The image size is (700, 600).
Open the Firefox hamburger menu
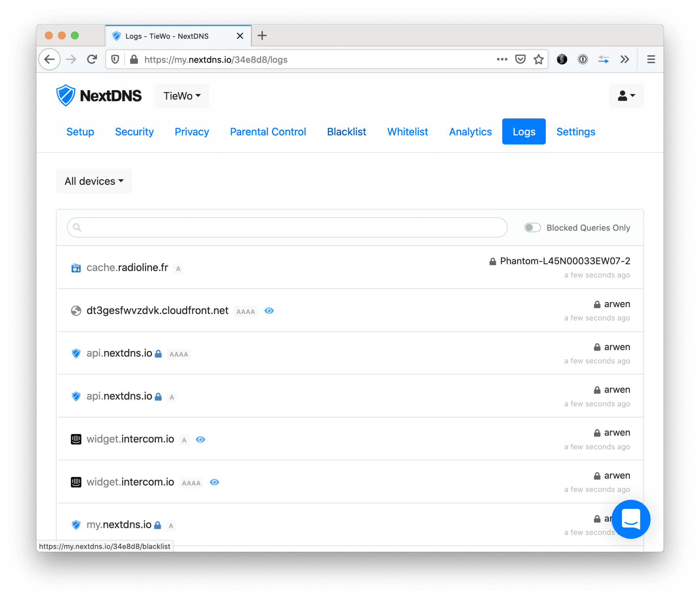(651, 59)
